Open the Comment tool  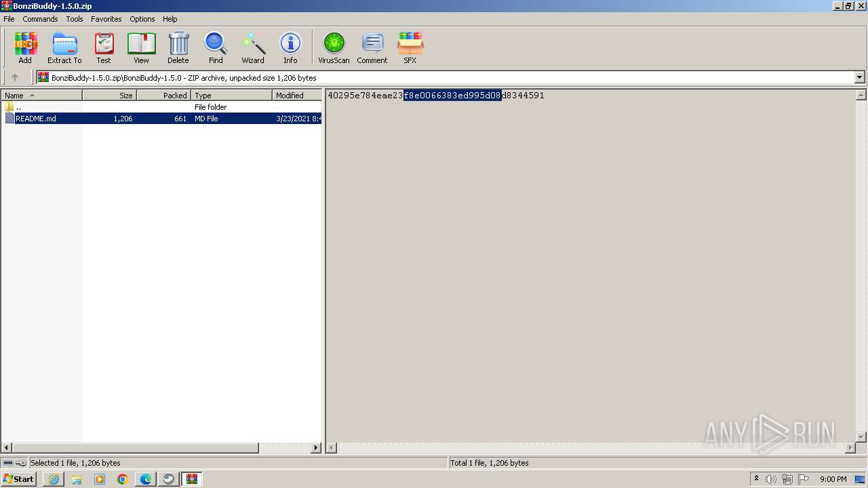pyautogui.click(x=372, y=47)
